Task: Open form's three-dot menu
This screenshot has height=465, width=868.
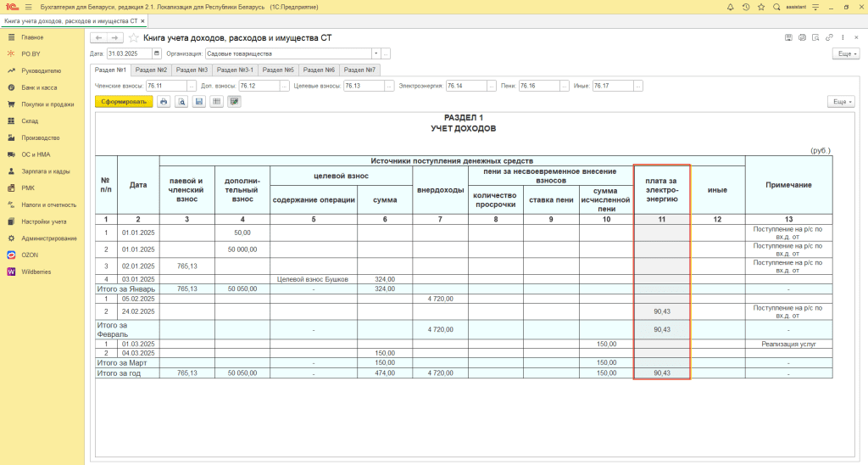Action: coord(843,37)
